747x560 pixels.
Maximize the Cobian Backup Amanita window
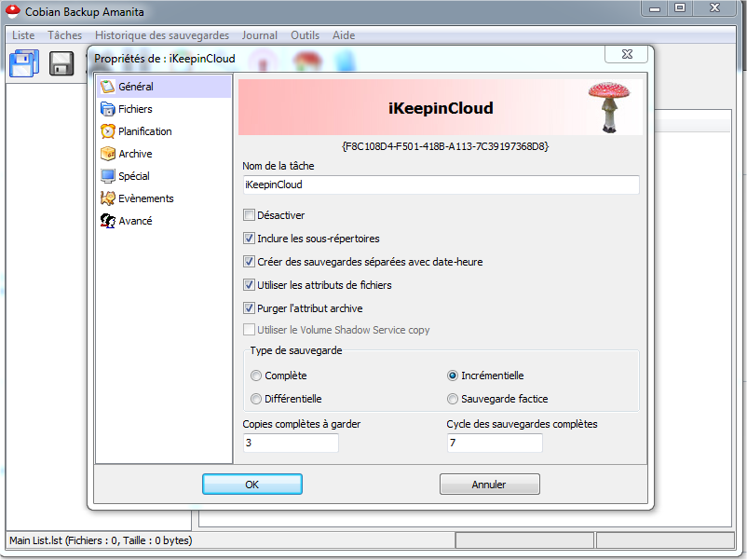(680, 8)
